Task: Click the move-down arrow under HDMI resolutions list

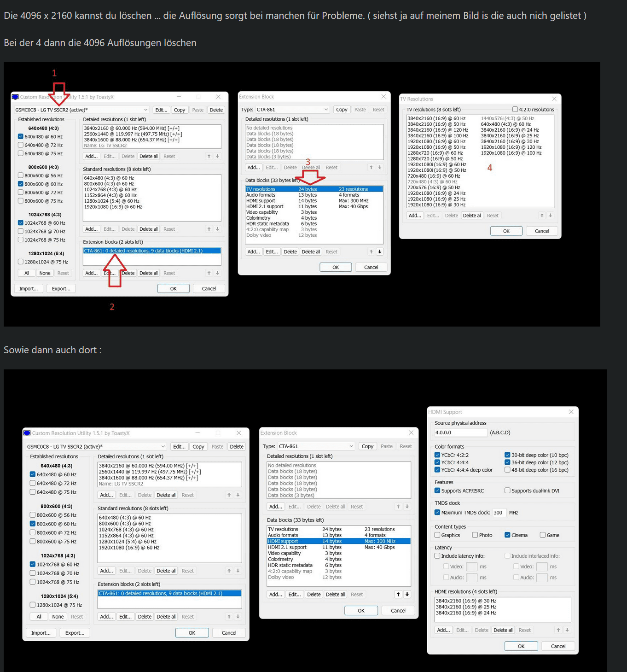Action: [x=567, y=630]
